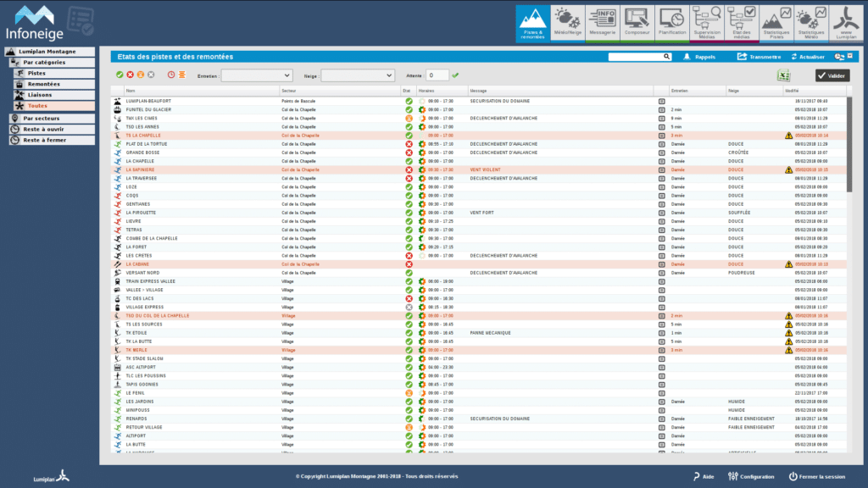Open the Pistes & remontées module
The image size is (868, 488).
click(x=532, y=23)
